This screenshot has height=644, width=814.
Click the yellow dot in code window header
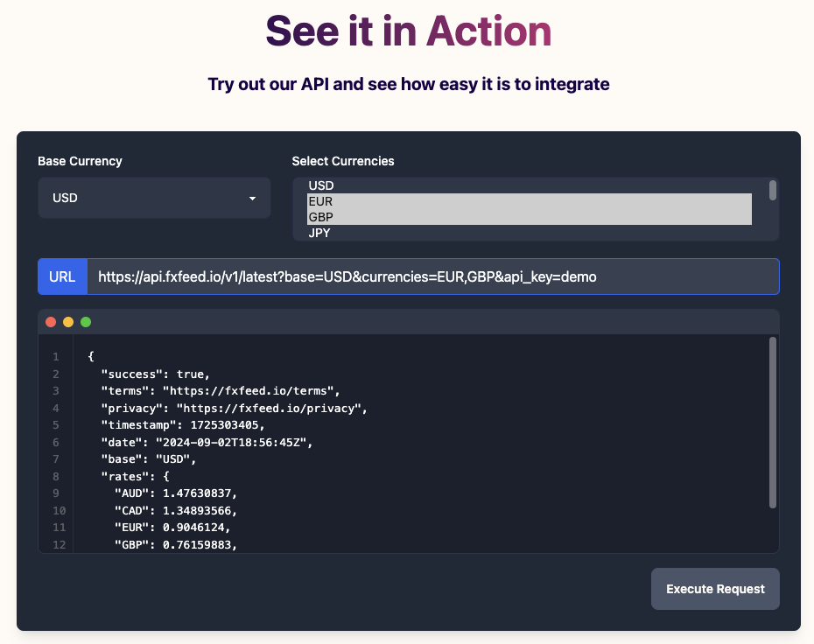click(68, 322)
